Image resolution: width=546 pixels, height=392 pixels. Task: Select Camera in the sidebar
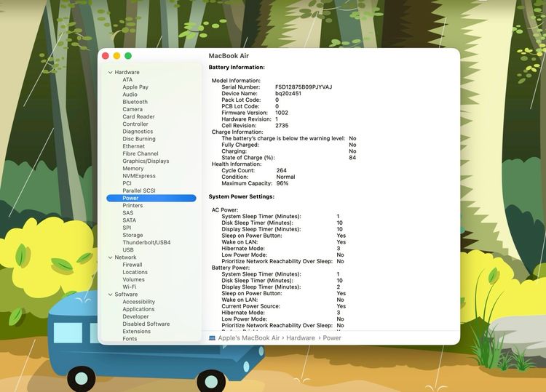point(132,109)
